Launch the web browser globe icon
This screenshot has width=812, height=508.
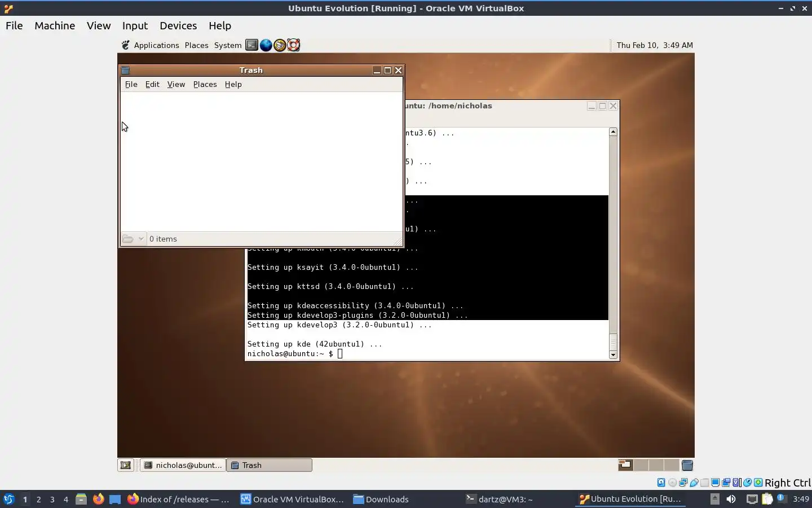click(x=266, y=45)
